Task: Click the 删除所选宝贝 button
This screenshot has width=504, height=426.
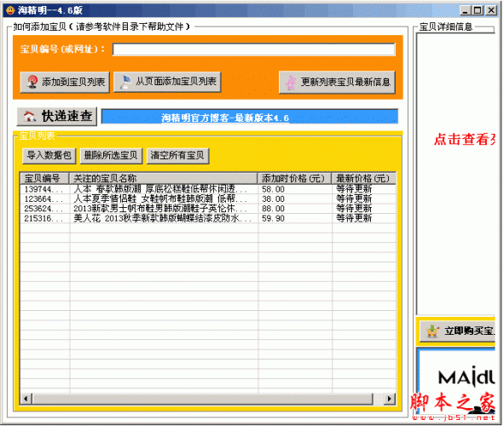Action: tap(111, 156)
